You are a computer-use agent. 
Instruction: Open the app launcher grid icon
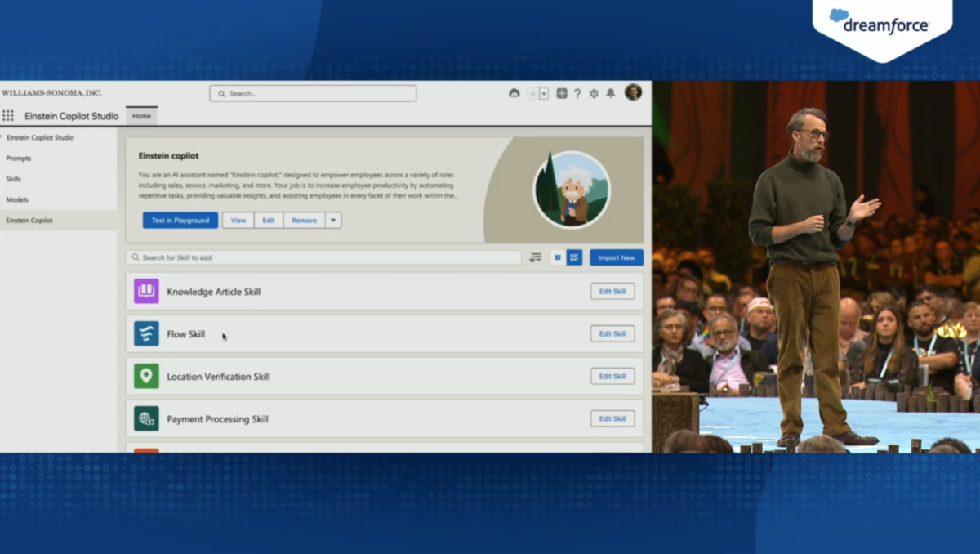[x=8, y=116]
